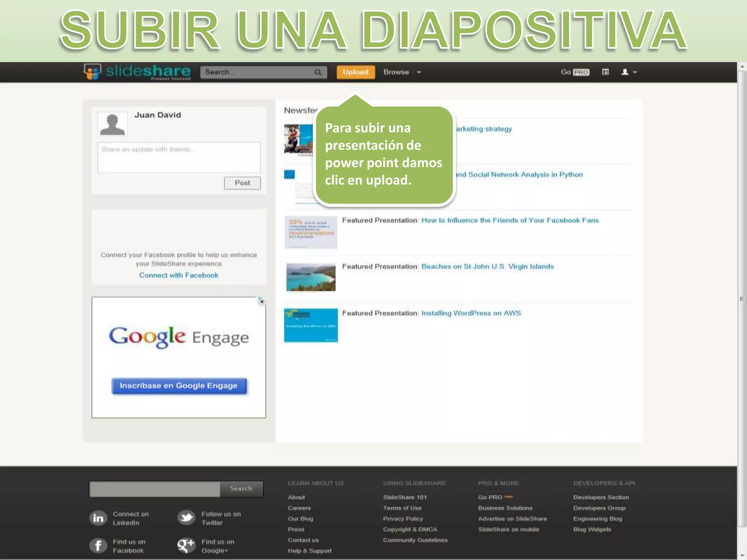Open Advertise on SlideShare footer link
This screenshot has width=747, height=560.
(x=512, y=519)
